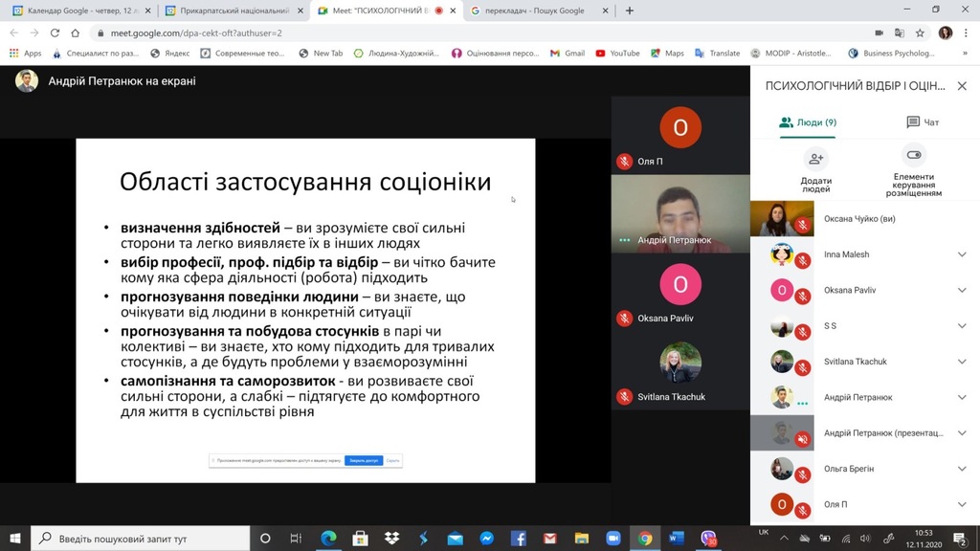Expand options for Inna Malesh
The image size is (980, 551).
click(962, 254)
